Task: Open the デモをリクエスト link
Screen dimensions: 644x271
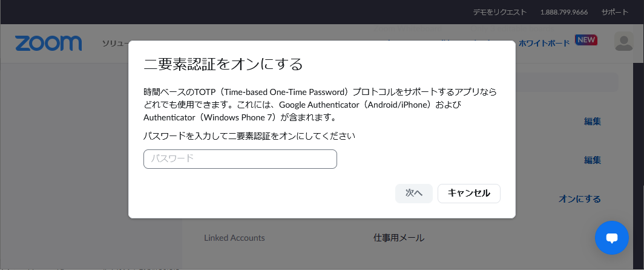Action: [499, 12]
